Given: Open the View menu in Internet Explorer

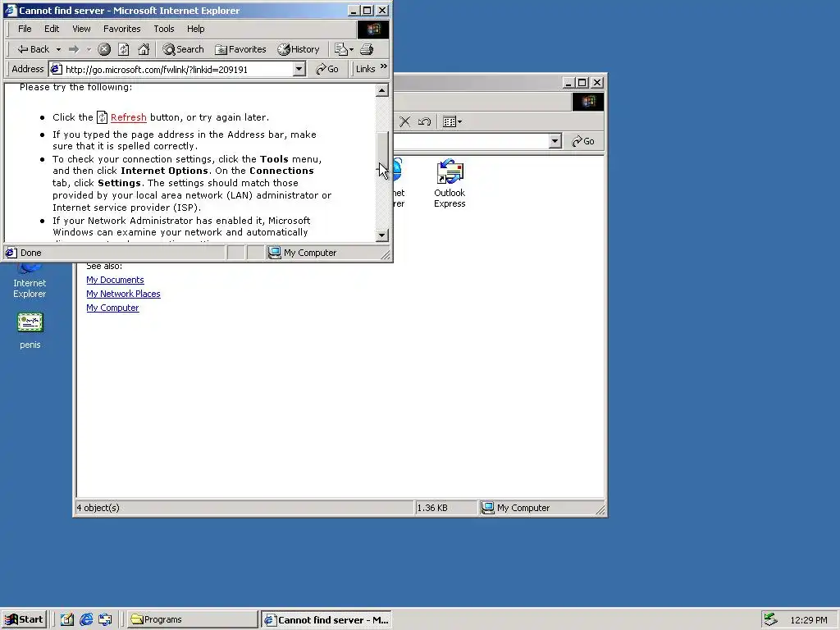Looking at the screenshot, I should point(81,29).
